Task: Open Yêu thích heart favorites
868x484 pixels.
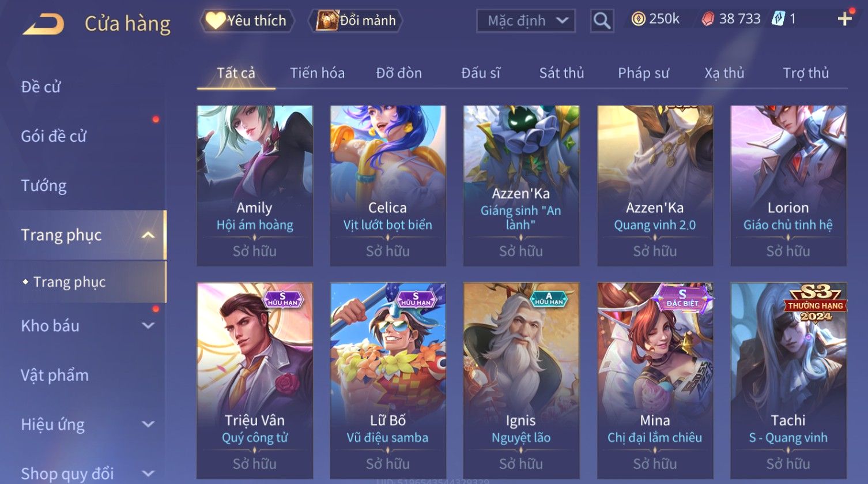Action: [247, 21]
